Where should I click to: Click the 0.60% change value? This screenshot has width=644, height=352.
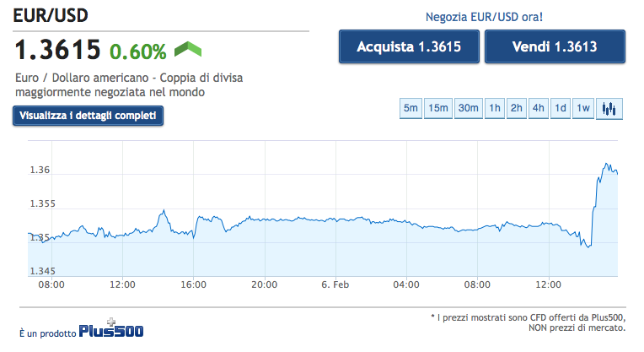coord(137,51)
